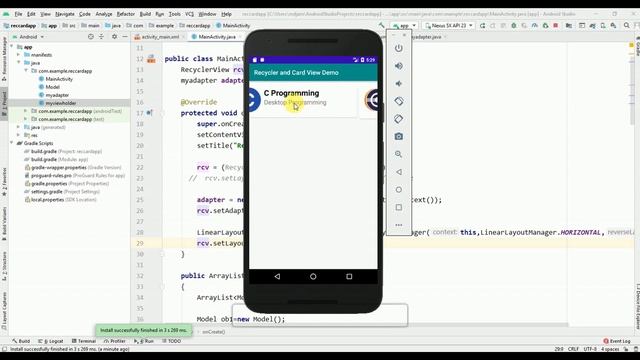Click the CRLF line separator status entry
The height and width of the screenshot is (360, 640).
tap(573, 349)
